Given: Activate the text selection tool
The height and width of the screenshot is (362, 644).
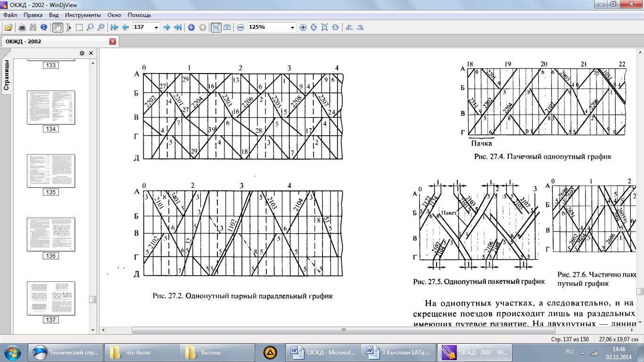Looking at the screenshot, I should pyautogui.click(x=69, y=27).
